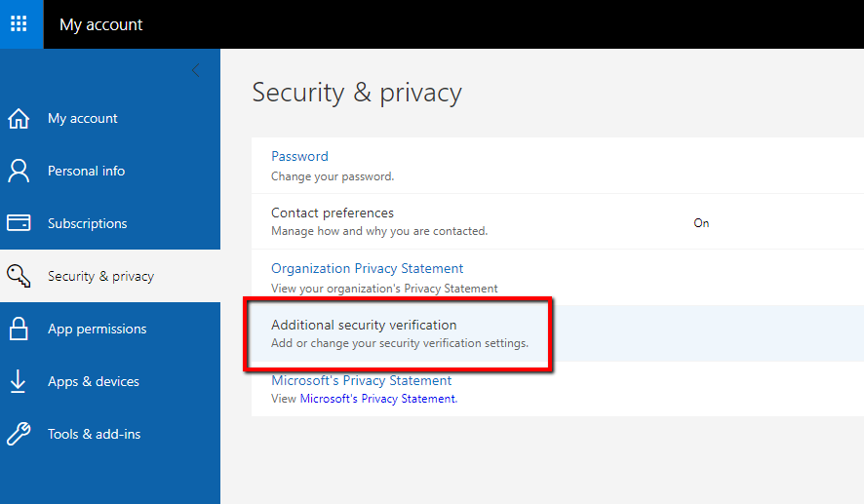Open Contact preferences section
This screenshot has width=864, height=504.
[333, 213]
